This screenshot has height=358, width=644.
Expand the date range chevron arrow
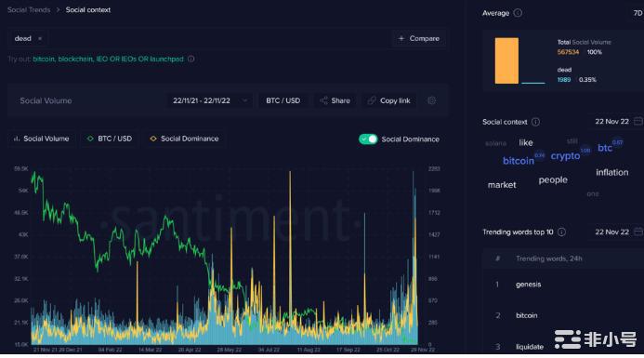[244, 100]
